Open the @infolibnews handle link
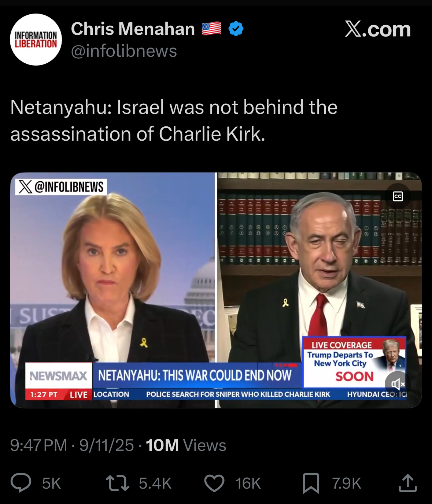The height and width of the screenshot is (504, 432). (124, 51)
